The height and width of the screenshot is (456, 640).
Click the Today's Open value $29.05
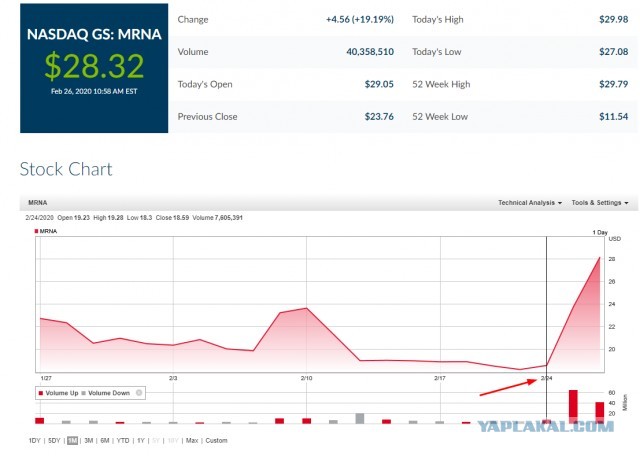click(379, 84)
